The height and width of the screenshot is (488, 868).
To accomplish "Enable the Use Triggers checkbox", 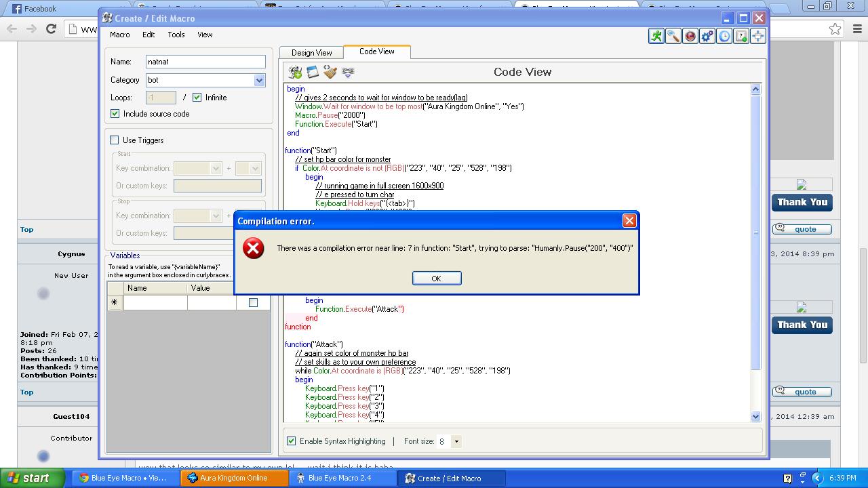I will tap(115, 140).
